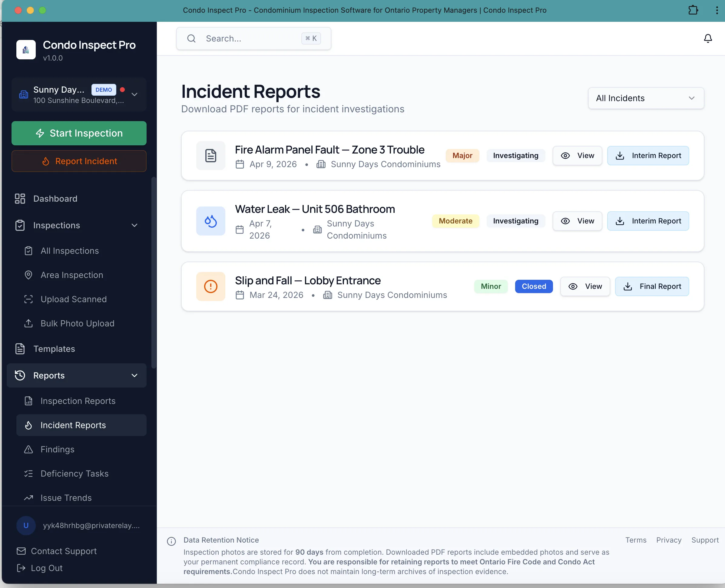Click the v1.0.0 version label
The height and width of the screenshot is (588, 725).
53,58
